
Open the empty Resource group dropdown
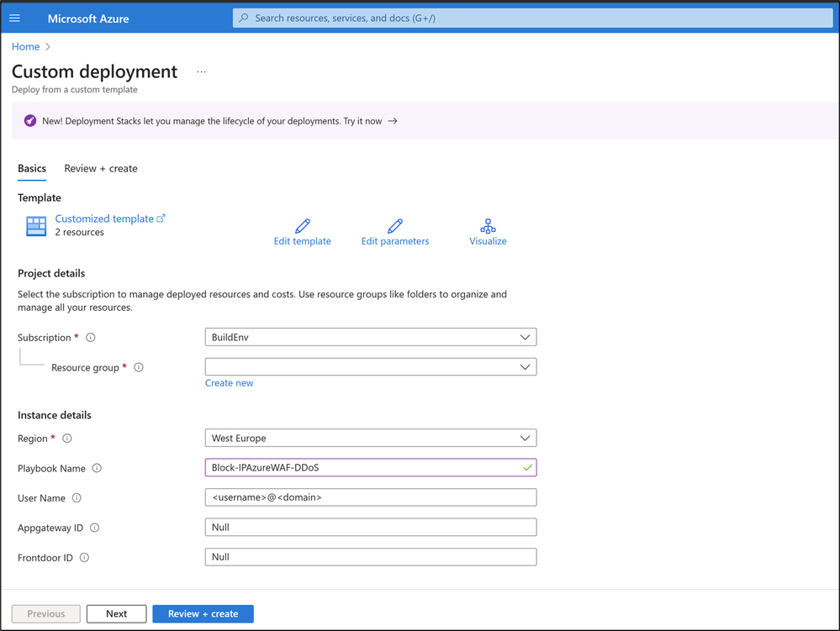point(371,367)
